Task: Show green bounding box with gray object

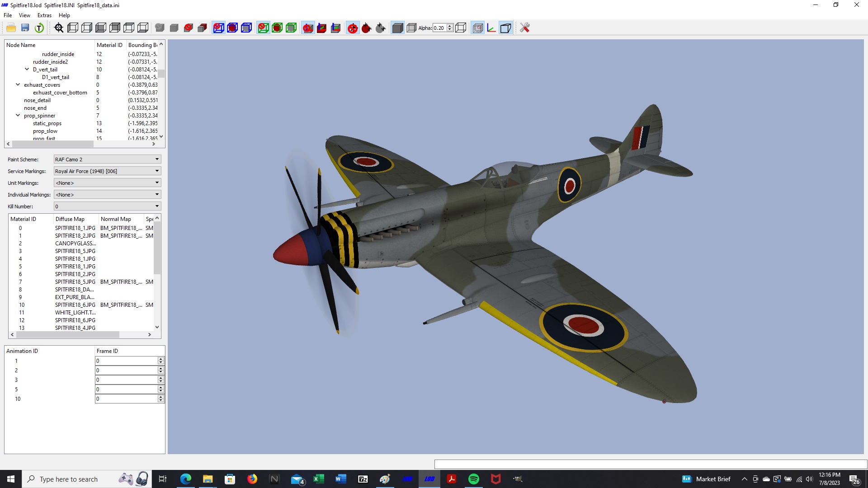Action: point(291,28)
